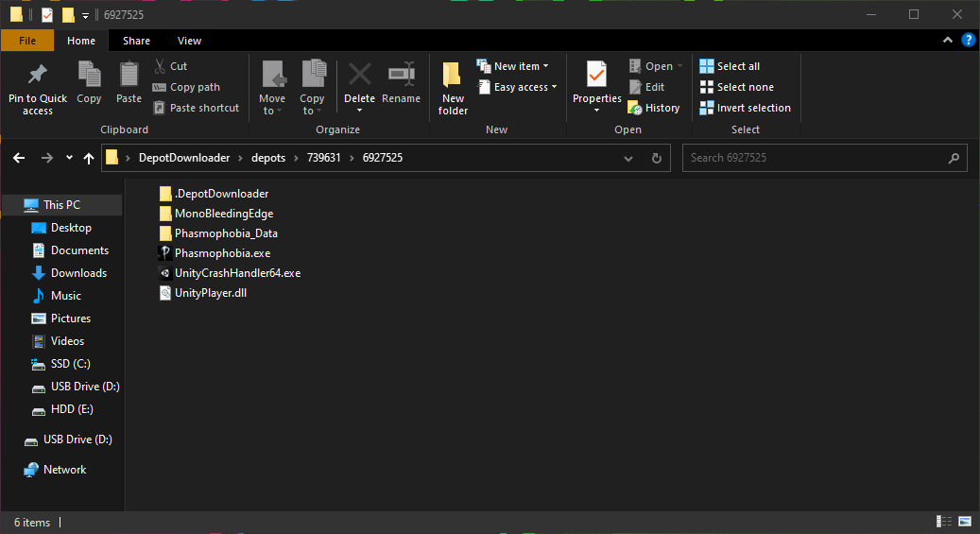Image resolution: width=980 pixels, height=534 pixels.
Task: Expand the Properties dropdown arrow
Action: [x=597, y=110]
